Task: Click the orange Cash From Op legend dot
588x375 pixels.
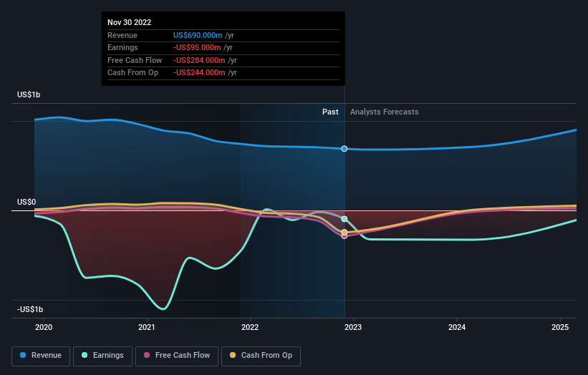Action: click(x=233, y=355)
